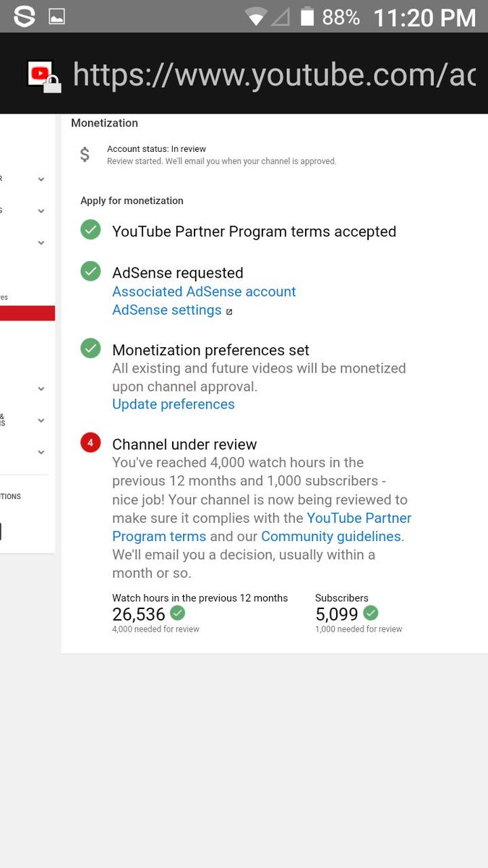Viewport: 488px width, 868px height.
Task: Click the Channel under review heading
Action: [184, 444]
